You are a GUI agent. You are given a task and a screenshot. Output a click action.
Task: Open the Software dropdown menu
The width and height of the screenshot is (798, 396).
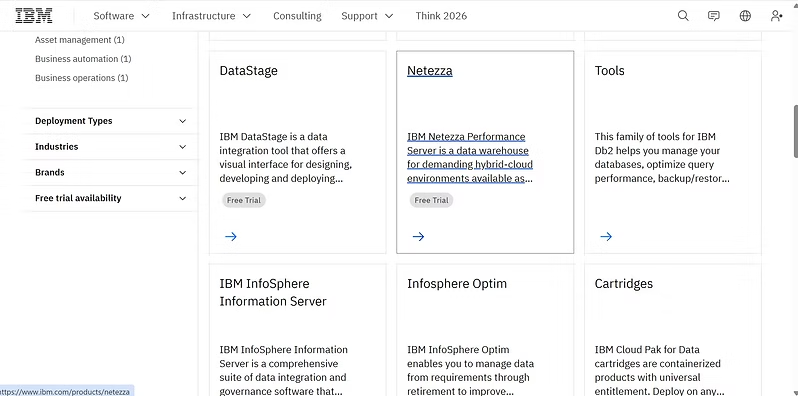pyautogui.click(x=122, y=16)
